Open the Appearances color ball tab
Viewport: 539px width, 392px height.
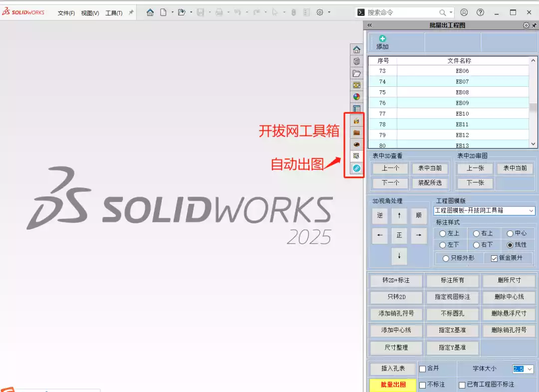click(356, 97)
